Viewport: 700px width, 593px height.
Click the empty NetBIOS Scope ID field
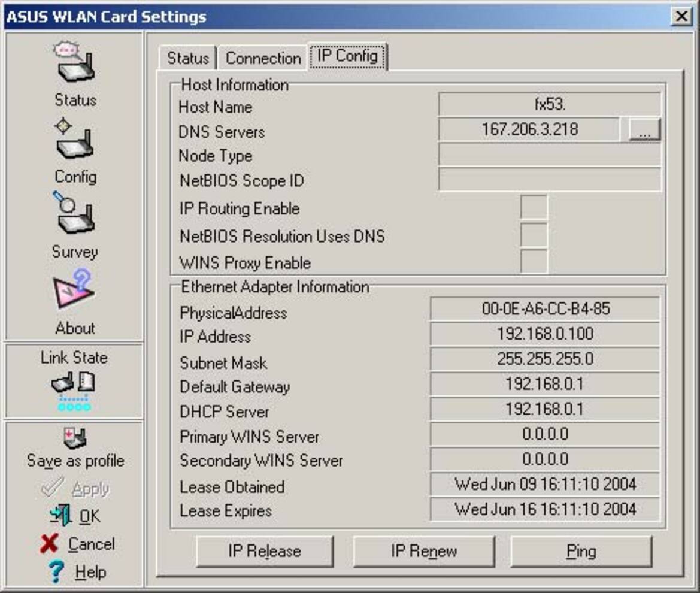pyautogui.click(x=550, y=180)
